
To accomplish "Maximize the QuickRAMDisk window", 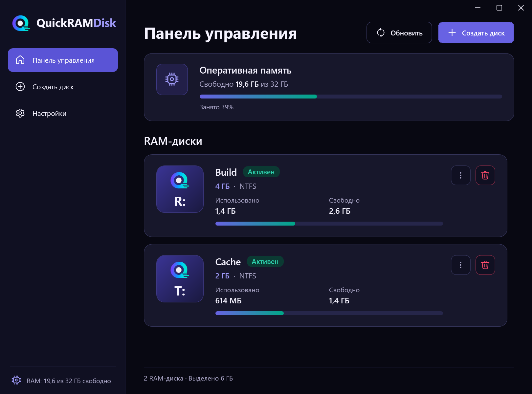I will click(x=499, y=8).
